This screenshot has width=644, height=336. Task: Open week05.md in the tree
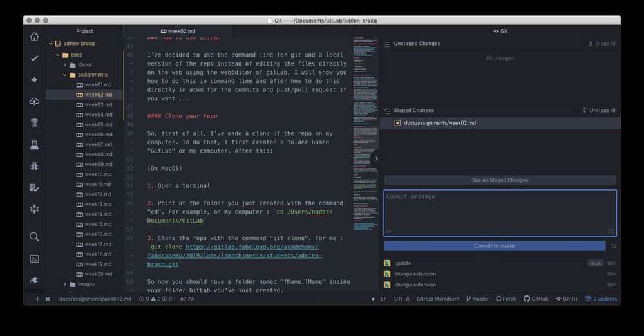(x=93, y=124)
